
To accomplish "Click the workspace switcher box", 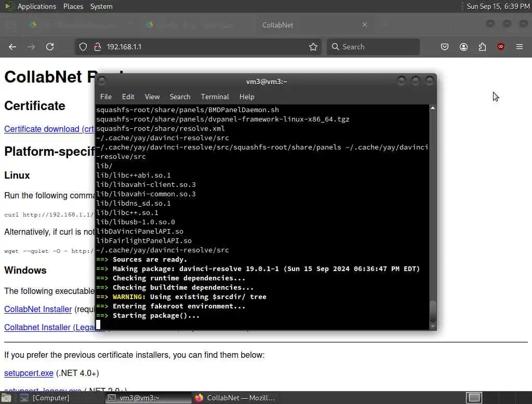I will [x=474, y=398].
